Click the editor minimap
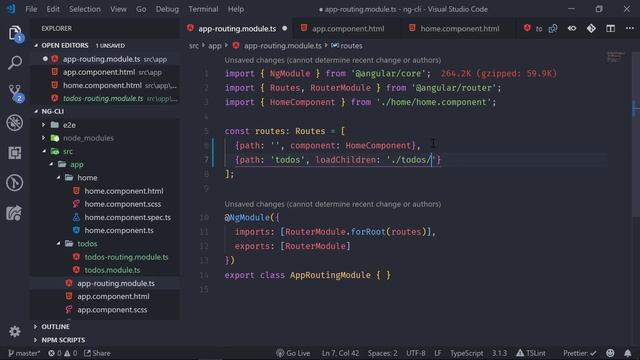The width and height of the screenshot is (640, 360). tap(615, 57)
